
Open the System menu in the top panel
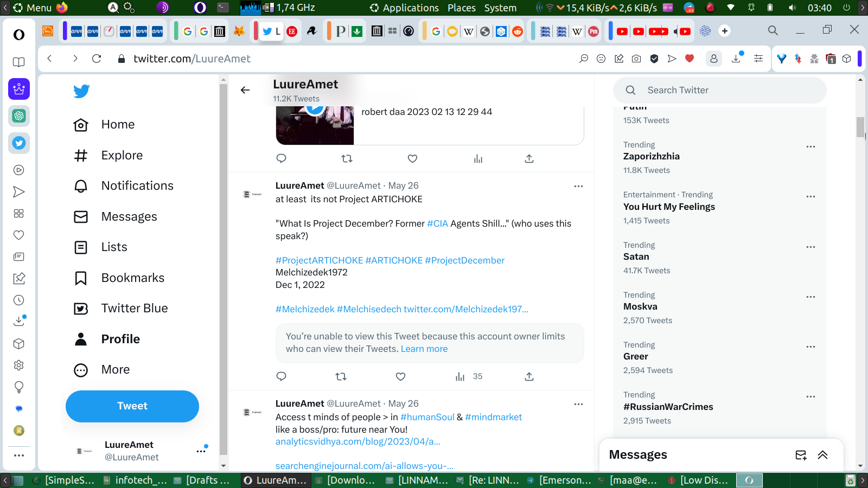(500, 8)
